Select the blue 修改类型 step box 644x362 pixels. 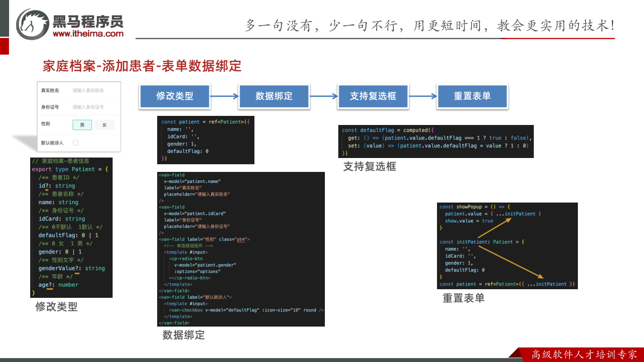[x=174, y=96]
